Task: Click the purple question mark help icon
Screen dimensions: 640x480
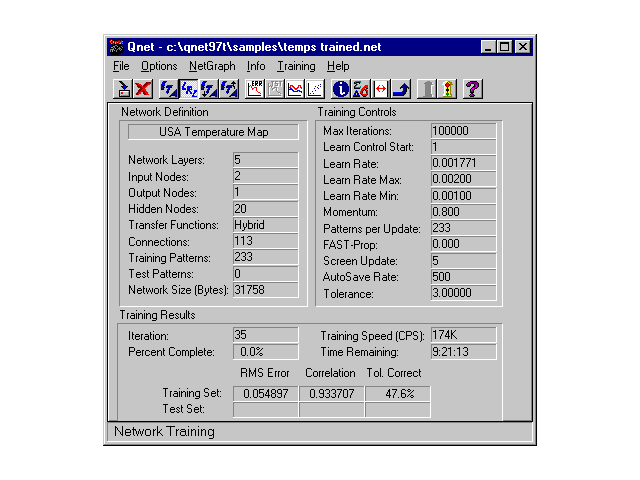Action: (473, 89)
